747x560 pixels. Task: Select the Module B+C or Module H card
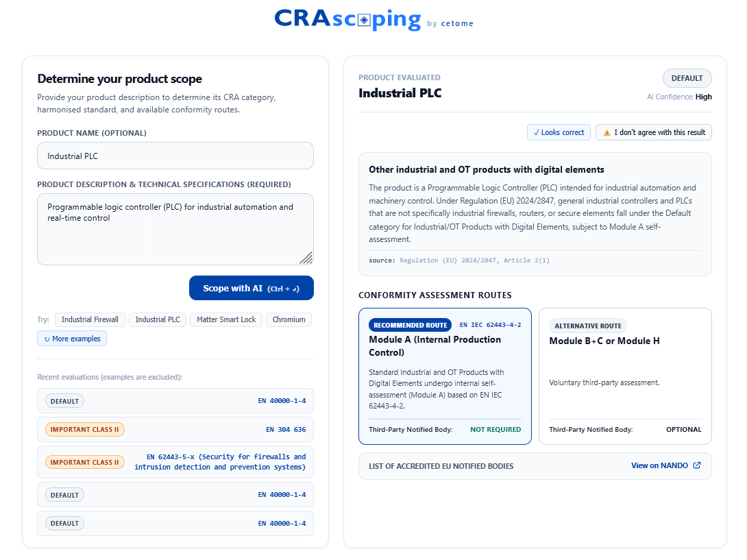[625, 376]
